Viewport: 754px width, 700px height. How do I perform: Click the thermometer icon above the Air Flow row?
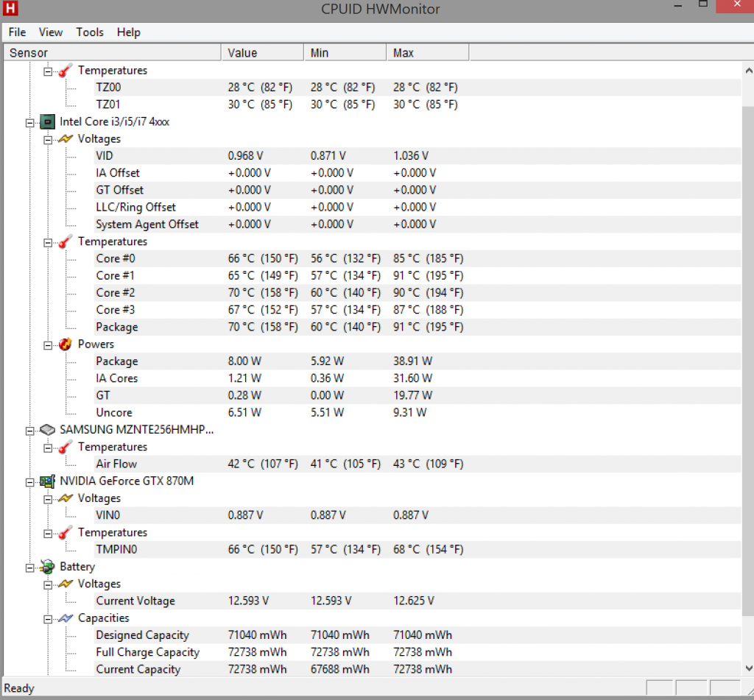click(x=66, y=447)
